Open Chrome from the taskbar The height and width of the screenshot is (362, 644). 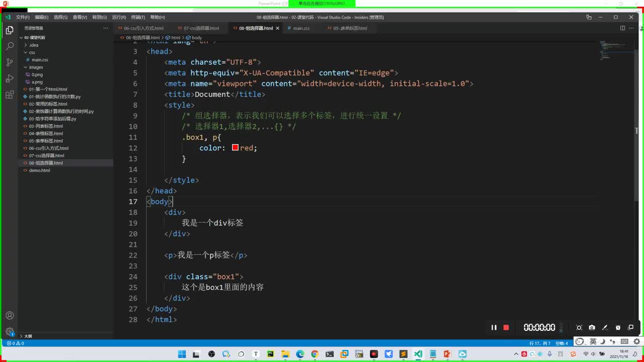click(314, 354)
